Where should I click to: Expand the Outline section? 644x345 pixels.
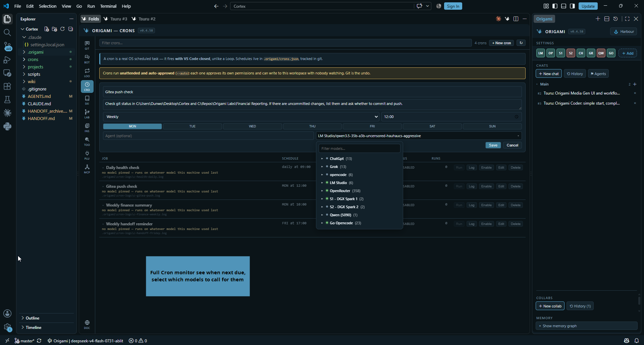click(x=33, y=318)
